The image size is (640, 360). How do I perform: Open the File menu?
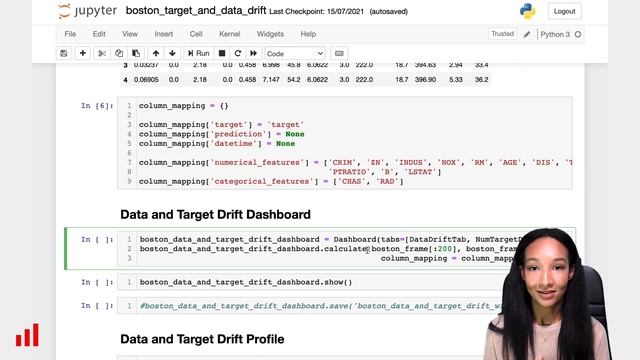pyautogui.click(x=70, y=34)
